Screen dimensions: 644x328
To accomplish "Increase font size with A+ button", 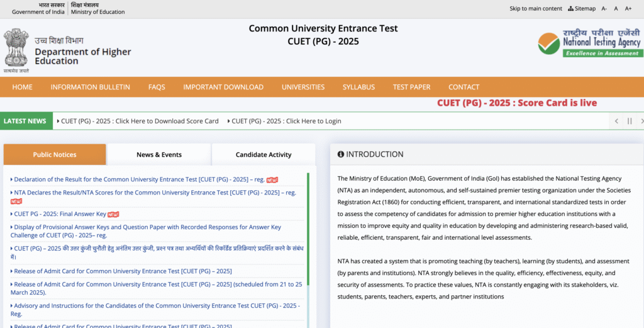I will (628, 9).
